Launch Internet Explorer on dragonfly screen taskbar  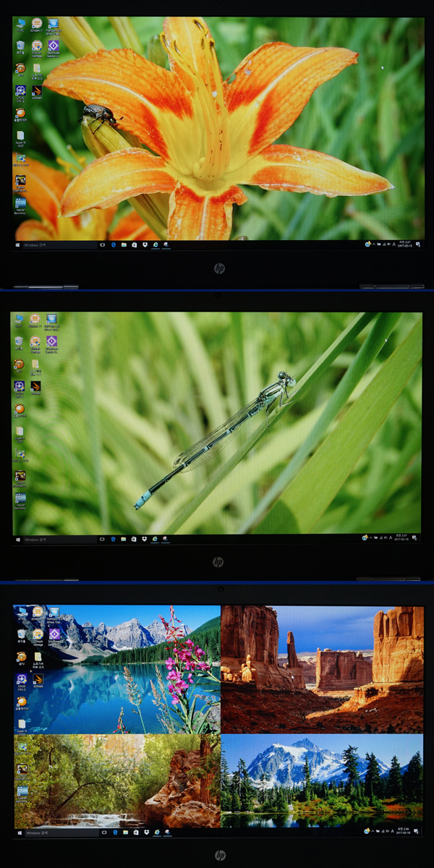tap(155, 540)
